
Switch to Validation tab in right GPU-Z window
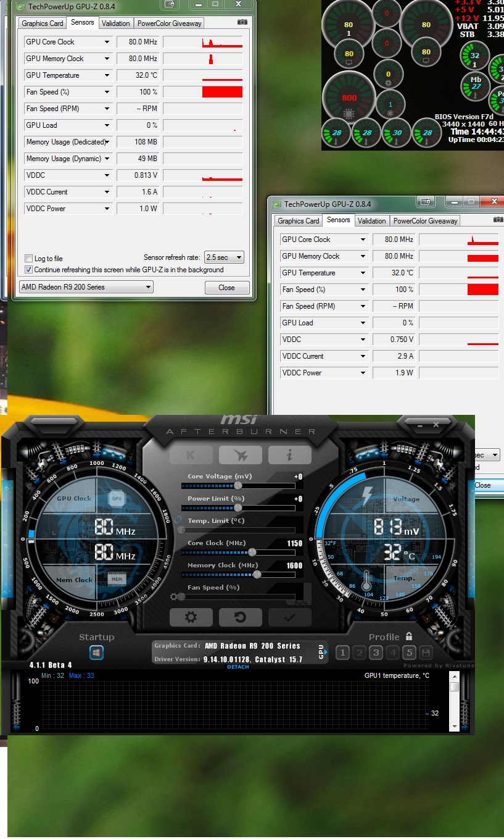(372, 221)
